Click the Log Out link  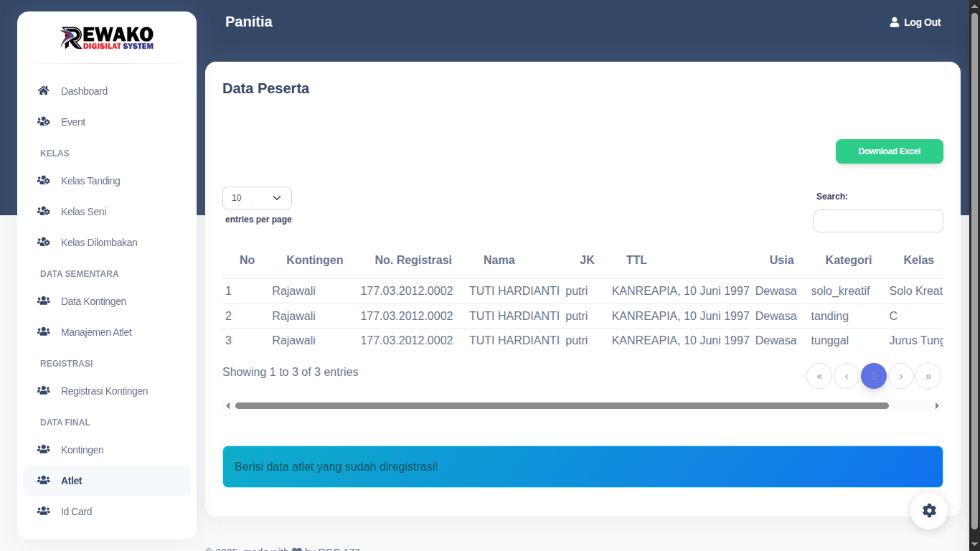point(921,22)
